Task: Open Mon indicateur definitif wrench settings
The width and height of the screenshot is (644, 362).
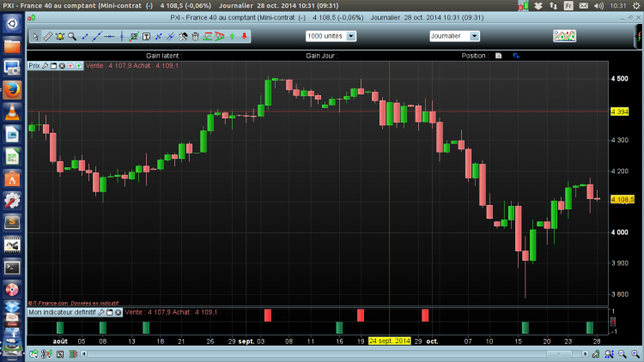Action: (x=101, y=312)
